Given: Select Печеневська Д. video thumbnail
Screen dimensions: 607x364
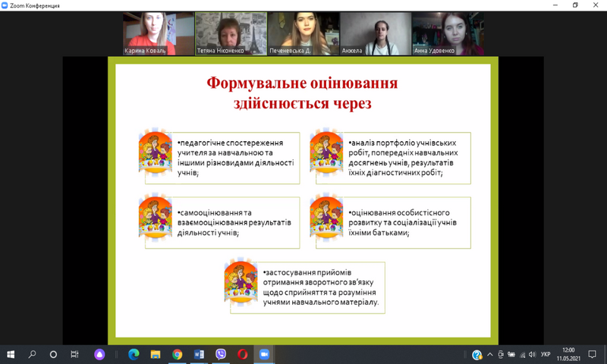Looking at the screenshot, I should click(304, 33).
